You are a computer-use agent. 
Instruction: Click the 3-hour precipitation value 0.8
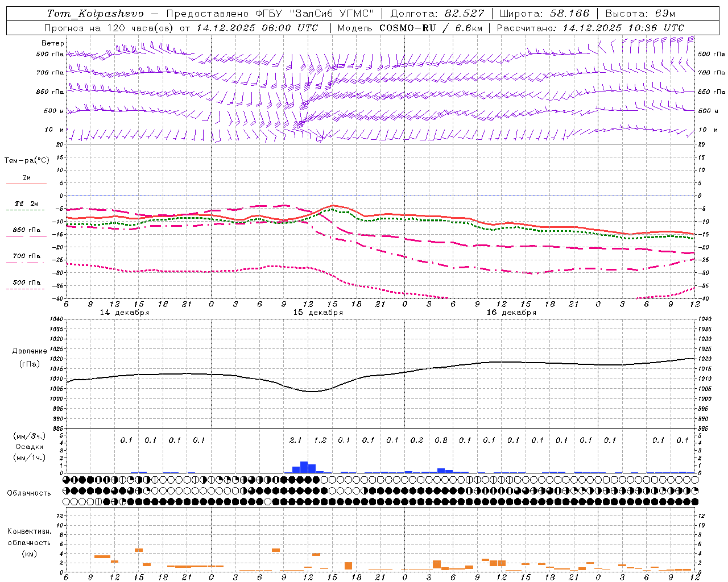click(x=441, y=440)
